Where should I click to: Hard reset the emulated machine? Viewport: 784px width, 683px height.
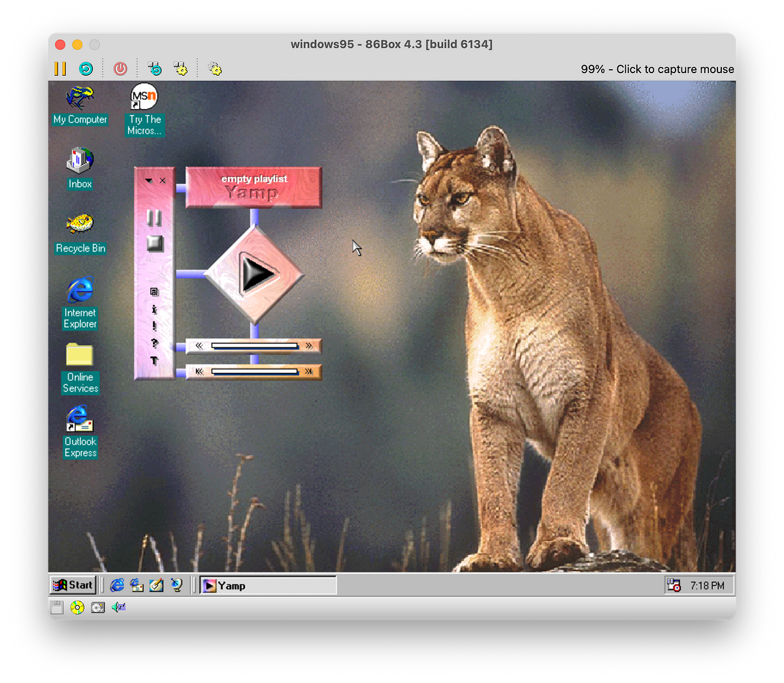86,69
